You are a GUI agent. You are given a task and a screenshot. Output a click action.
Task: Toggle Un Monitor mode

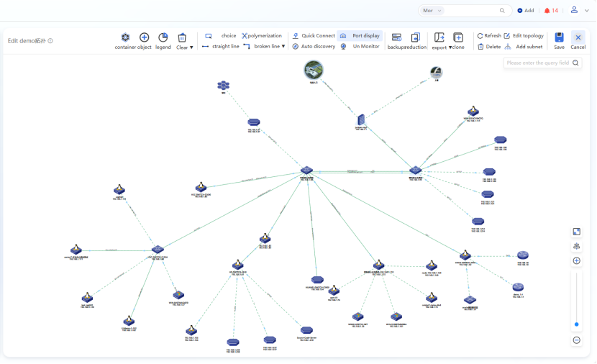[x=360, y=47]
